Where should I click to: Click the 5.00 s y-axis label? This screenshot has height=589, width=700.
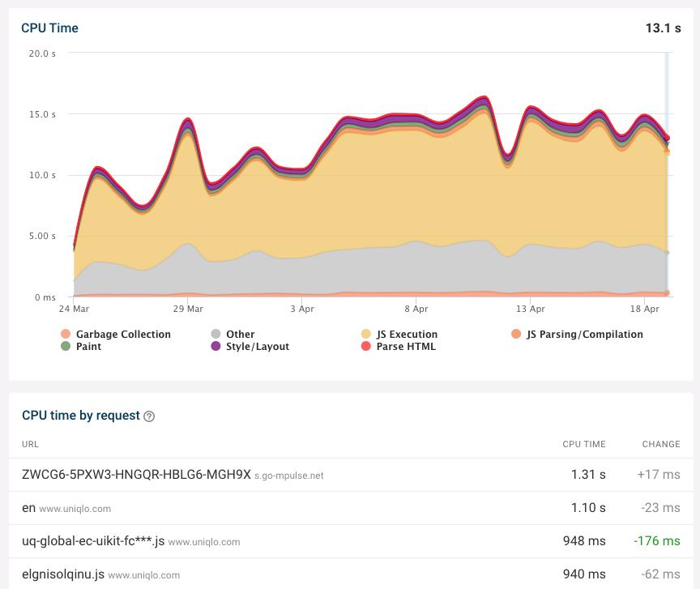coord(42,236)
